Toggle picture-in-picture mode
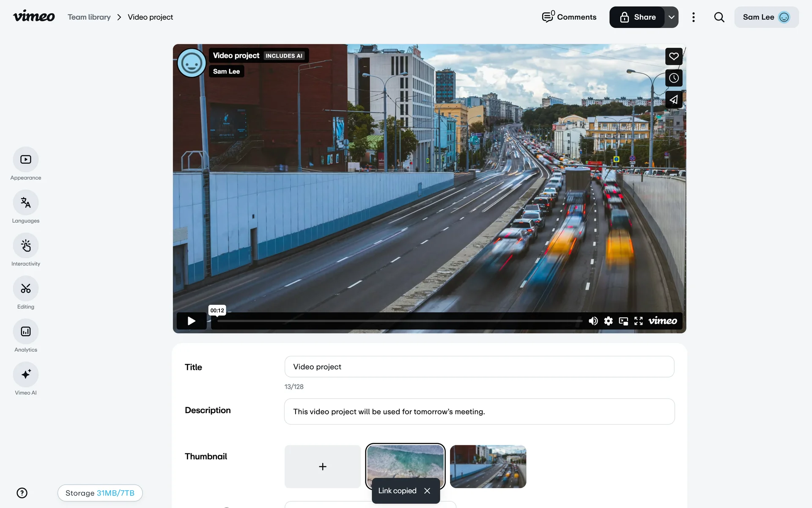This screenshot has height=508, width=812. click(x=623, y=321)
